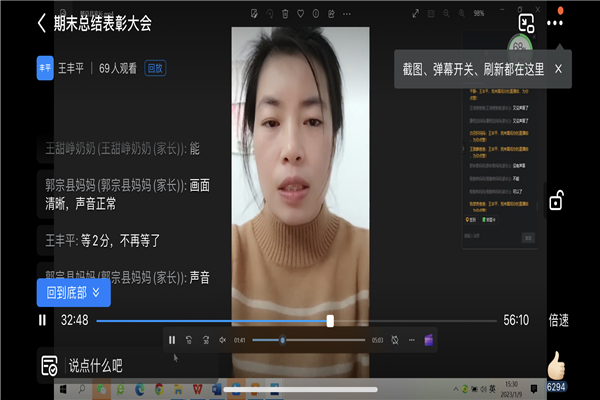Open the notes icon beside comment box

click(49, 365)
